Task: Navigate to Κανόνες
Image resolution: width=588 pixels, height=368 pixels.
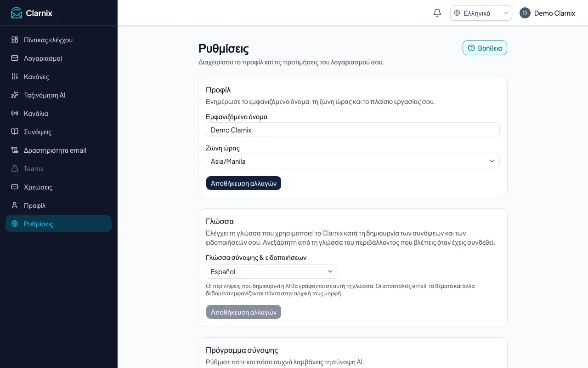Action: tap(58, 76)
